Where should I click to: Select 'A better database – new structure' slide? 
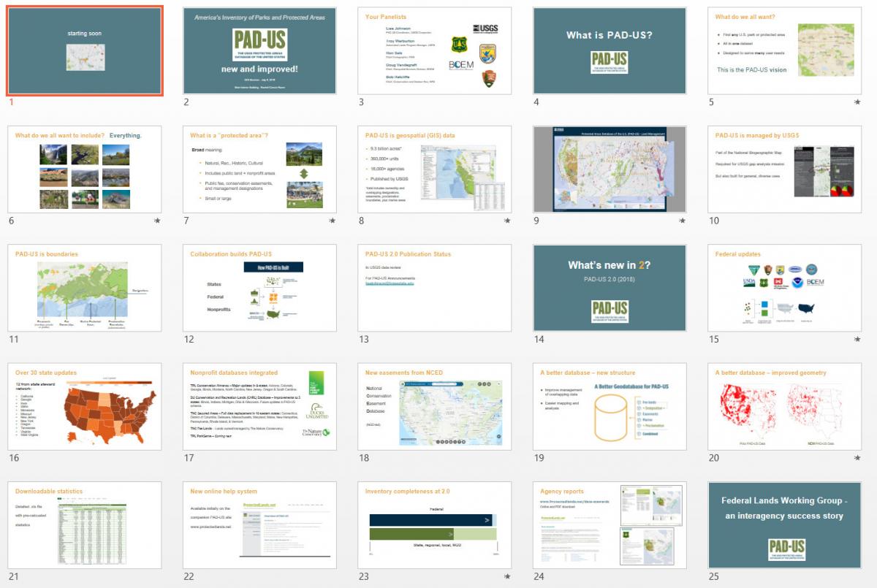point(610,407)
